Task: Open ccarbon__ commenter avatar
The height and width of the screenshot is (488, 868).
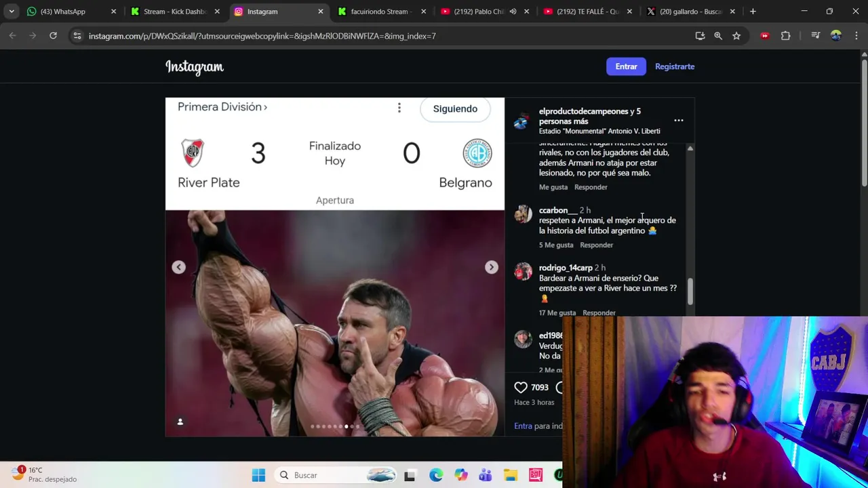Action: (x=523, y=214)
